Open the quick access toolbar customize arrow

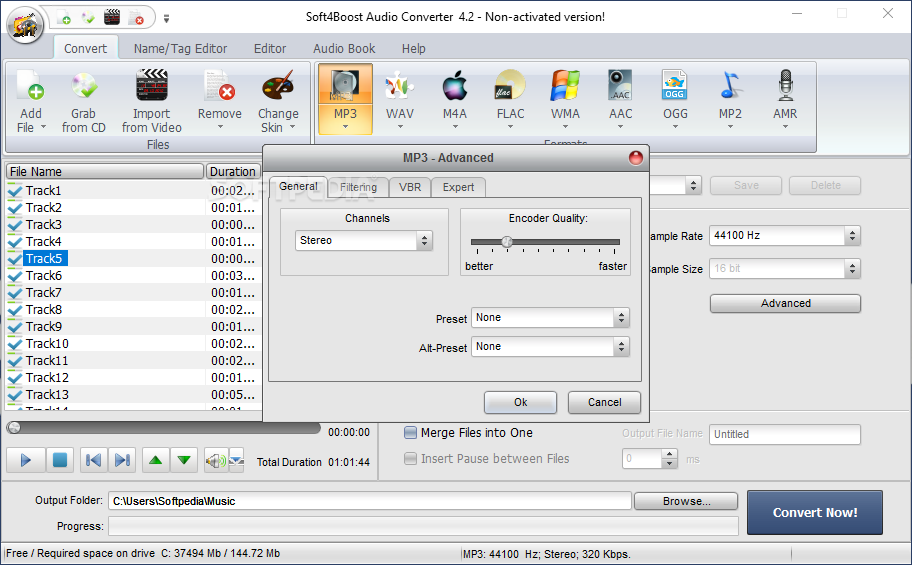[166, 19]
